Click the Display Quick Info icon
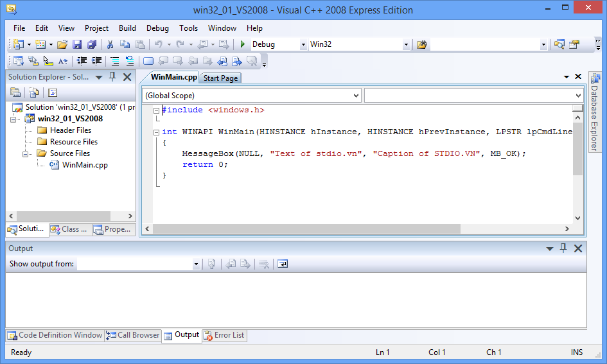 [48, 61]
